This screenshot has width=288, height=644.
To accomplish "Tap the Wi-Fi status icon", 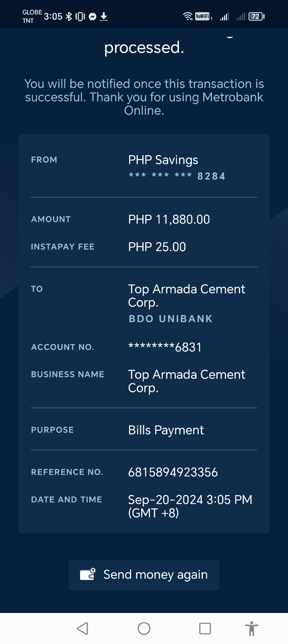I will [x=187, y=17].
